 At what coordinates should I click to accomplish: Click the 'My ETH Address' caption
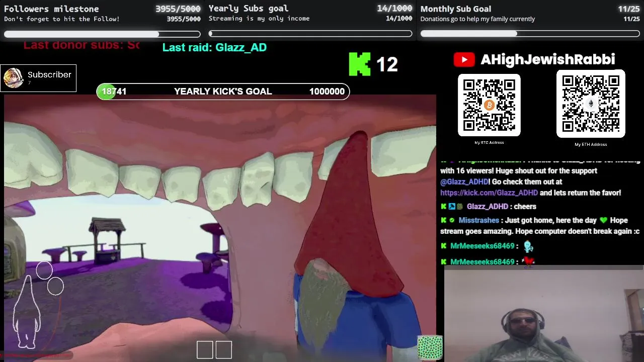tap(591, 144)
